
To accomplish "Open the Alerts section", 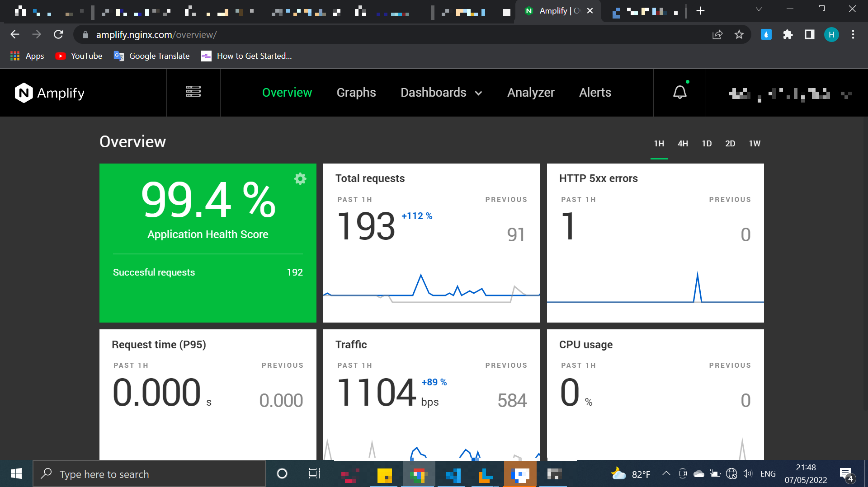I will 595,93.
